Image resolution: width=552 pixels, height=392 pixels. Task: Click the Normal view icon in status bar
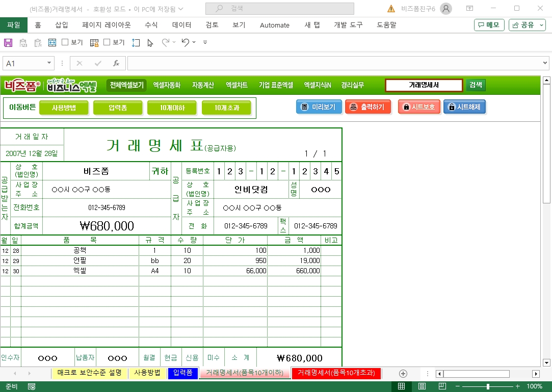[401, 386]
